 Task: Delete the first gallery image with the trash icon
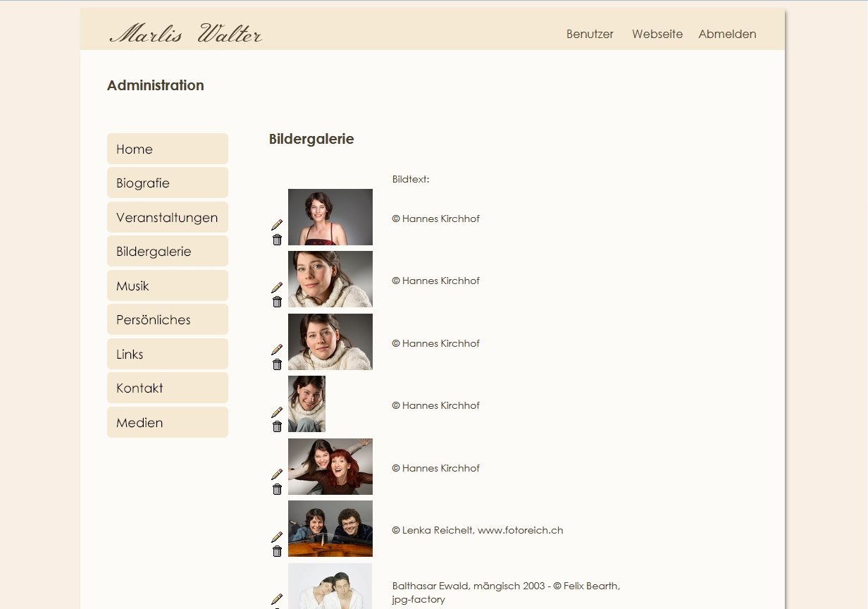click(277, 240)
